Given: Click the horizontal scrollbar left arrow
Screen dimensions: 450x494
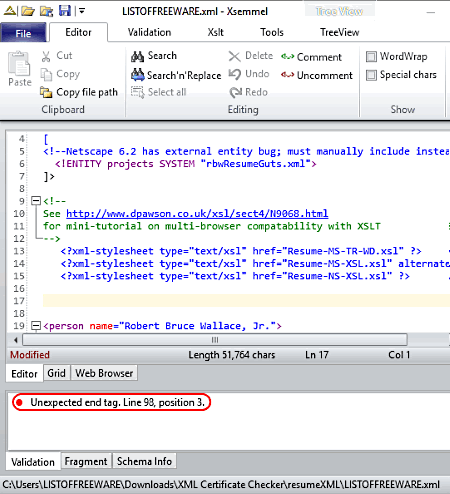Looking at the screenshot, I should click(x=15, y=340).
